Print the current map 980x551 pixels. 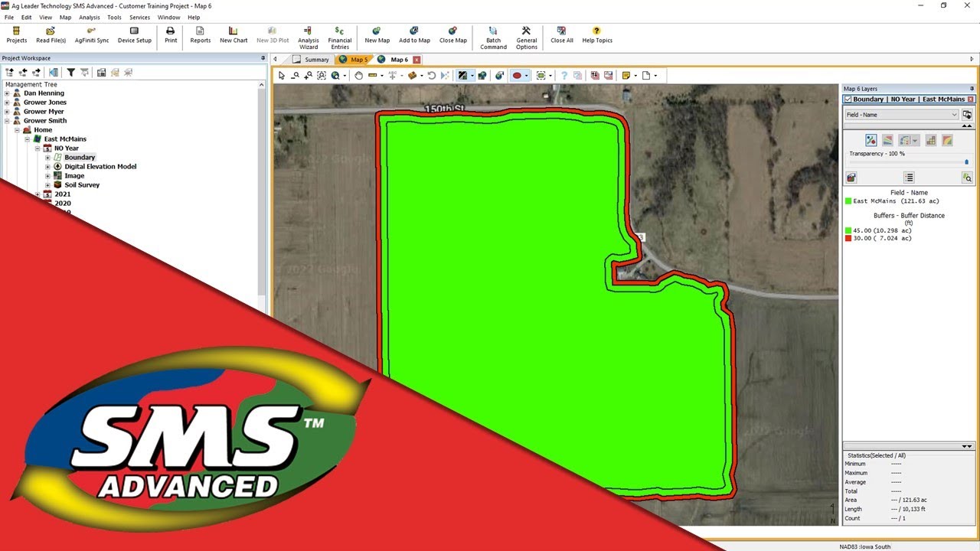171,34
